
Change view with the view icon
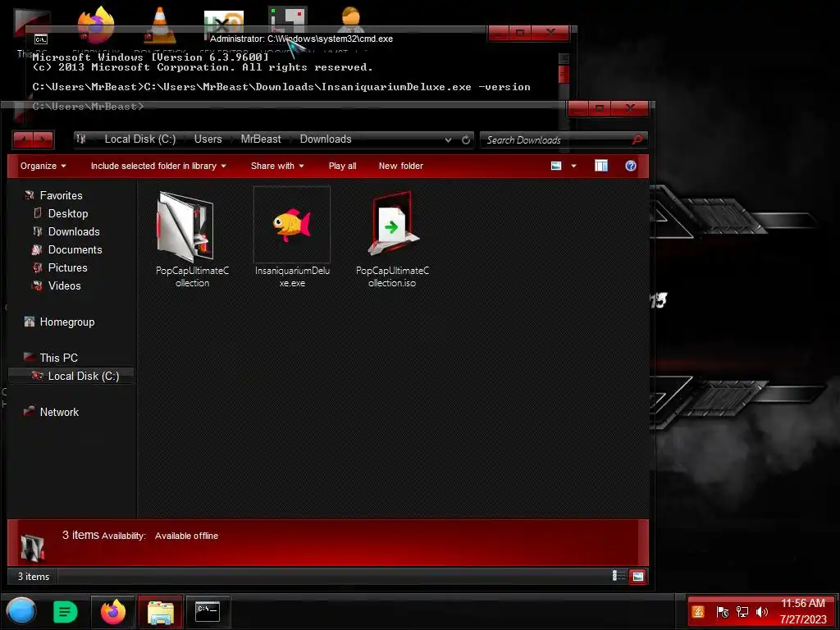click(556, 166)
